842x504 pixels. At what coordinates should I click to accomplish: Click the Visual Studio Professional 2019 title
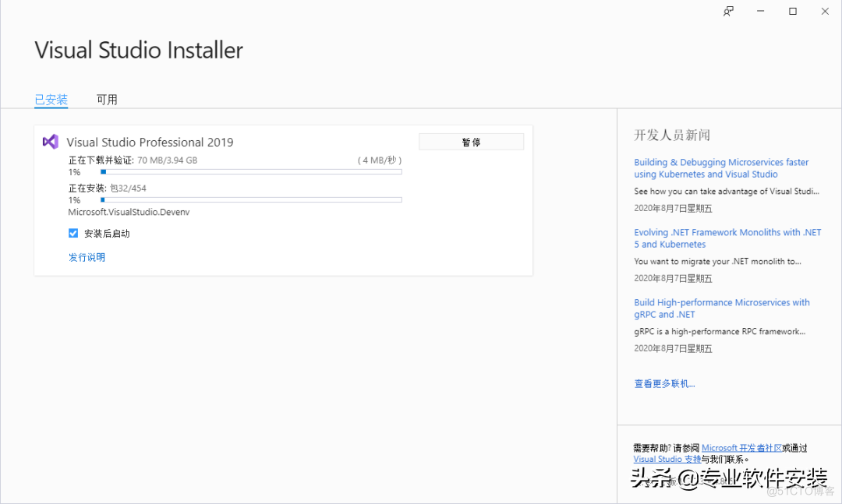click(150, 143)
